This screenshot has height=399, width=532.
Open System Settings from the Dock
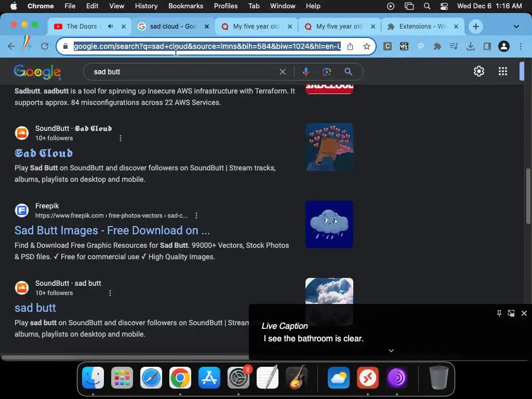coord(238,378)
